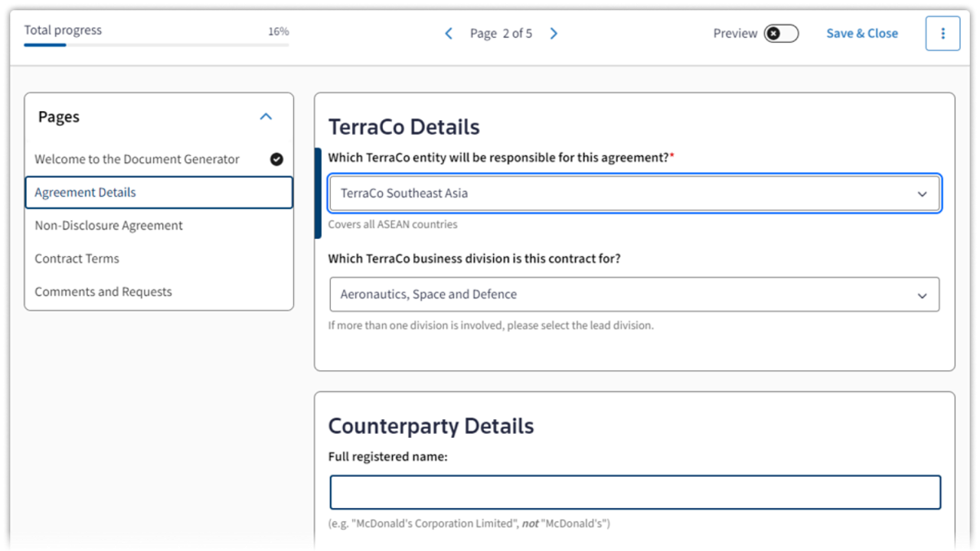The width and height of the screenshot is (980, 551).
Task: Open the Welcome to the Document Generator page
Action: click(137, 159)
